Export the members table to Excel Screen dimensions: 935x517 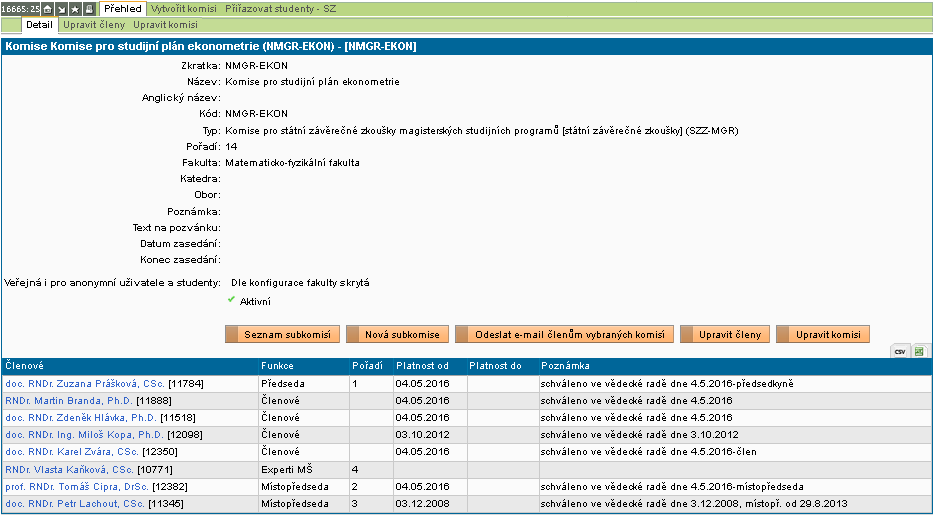click(x=918, y=351)
